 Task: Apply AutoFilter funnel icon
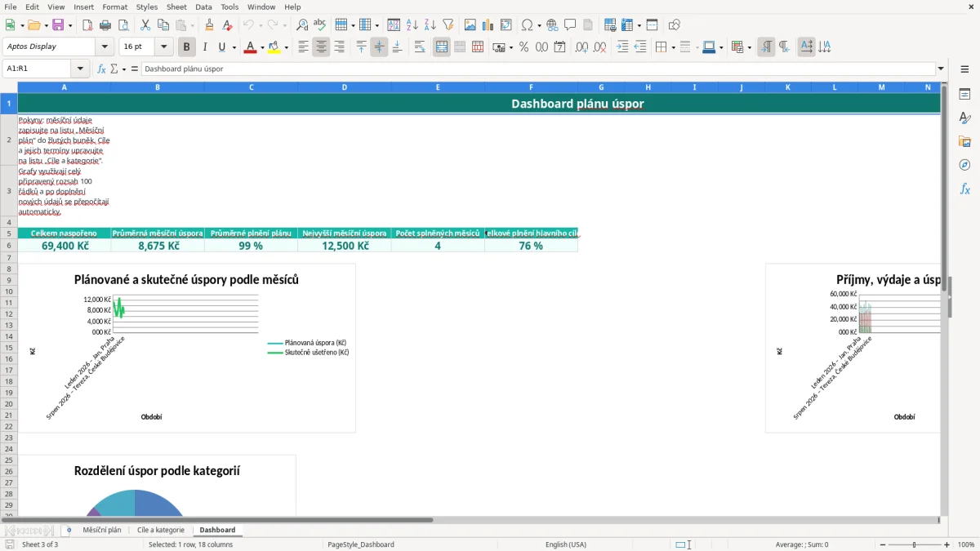coord(448,25)
